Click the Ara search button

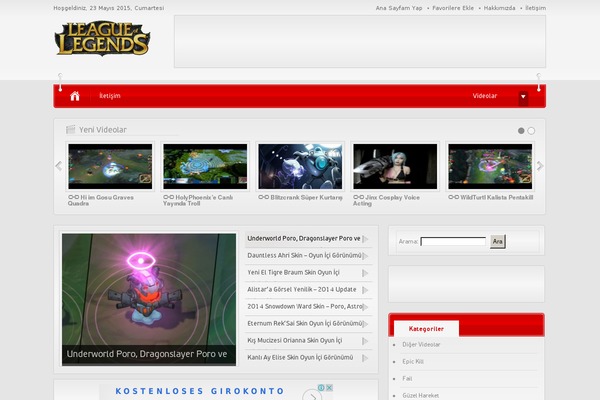(497, 242)
